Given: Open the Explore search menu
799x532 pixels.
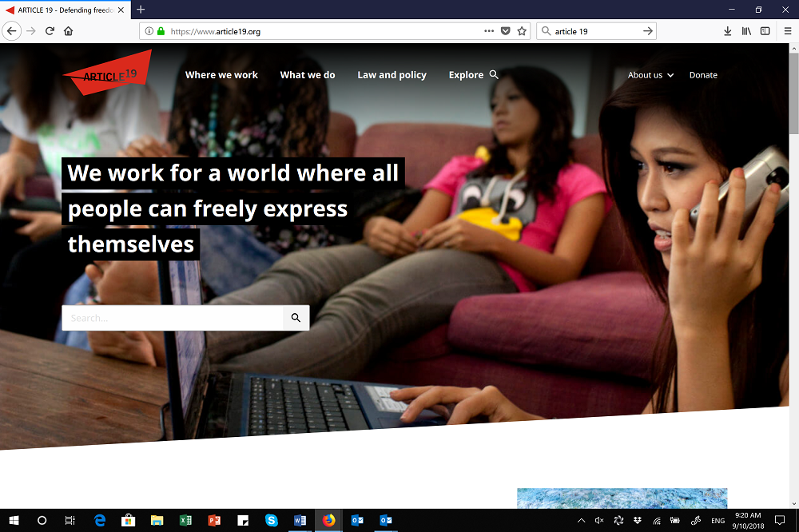Looking at the screenshot, I should pos(473,75).
